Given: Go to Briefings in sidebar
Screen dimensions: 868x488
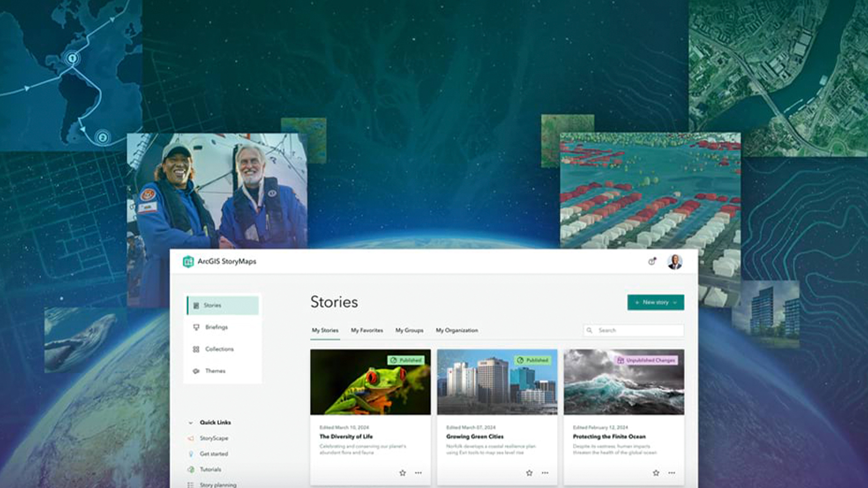Looking at the screenshot, I should (216, 327).
